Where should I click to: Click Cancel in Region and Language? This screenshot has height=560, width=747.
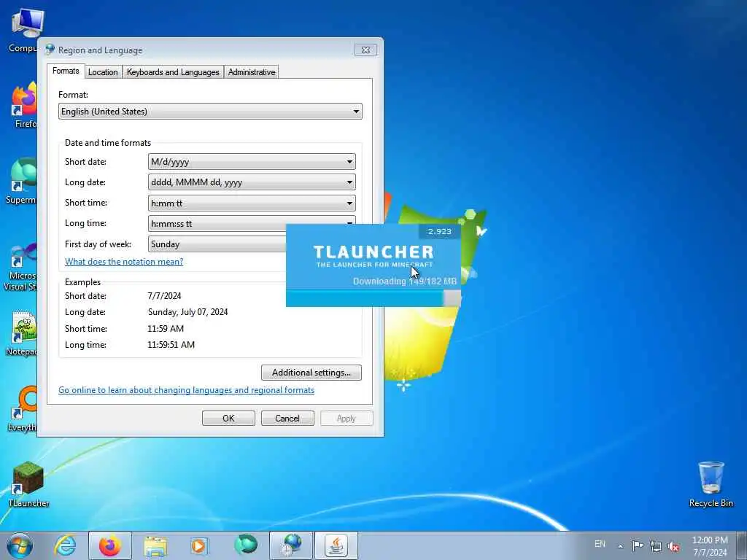point(287,418)
